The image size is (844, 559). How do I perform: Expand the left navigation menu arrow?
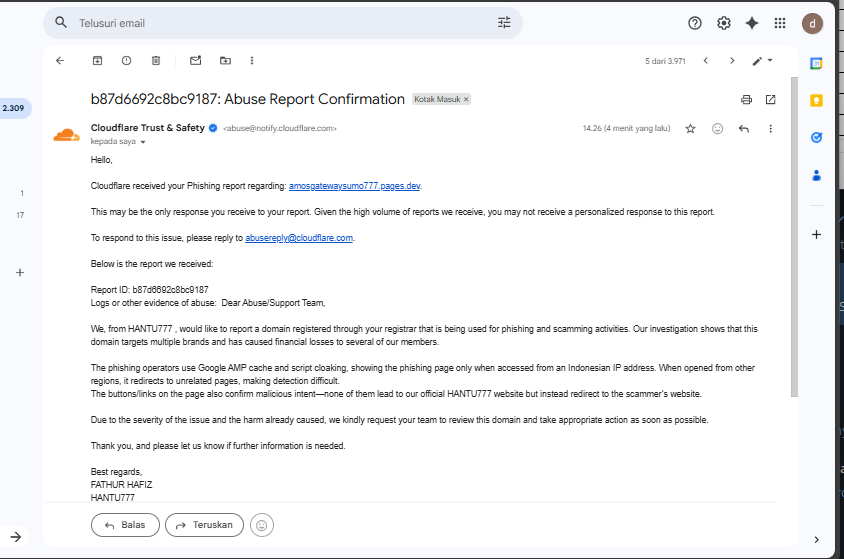(x=16, y=537)
